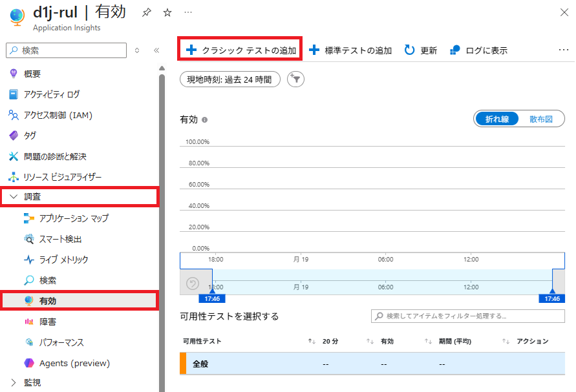Viewport: 576px width, 392px height.
Task: Collapse the sidebar with double-chevron icon
Action: (x=156, y=50)
